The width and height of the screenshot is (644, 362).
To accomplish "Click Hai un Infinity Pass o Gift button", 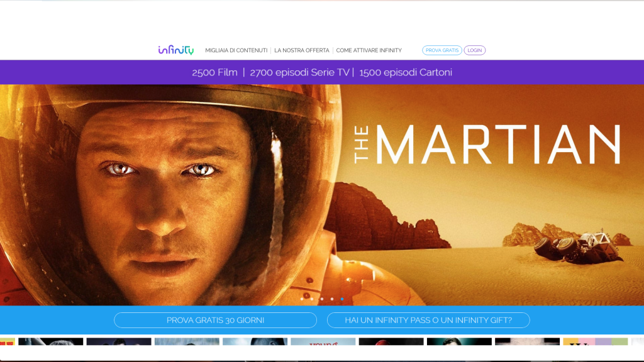I will point(428,321).
